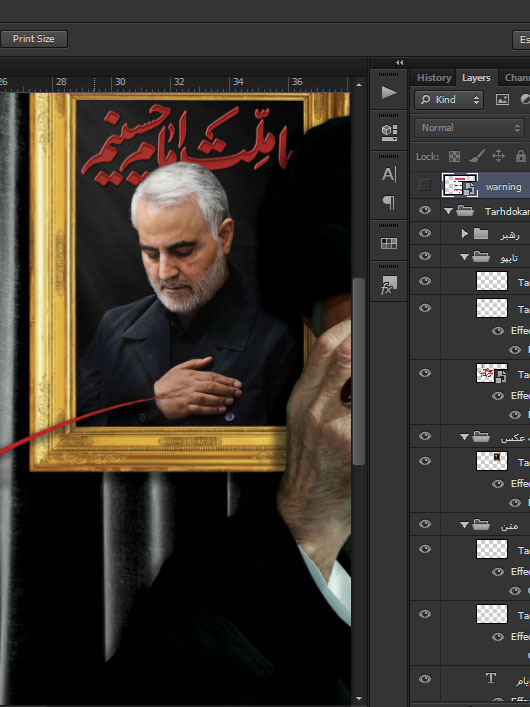Click ruler mark labeled 32
The image size is (530, 707).
[179, 82]
